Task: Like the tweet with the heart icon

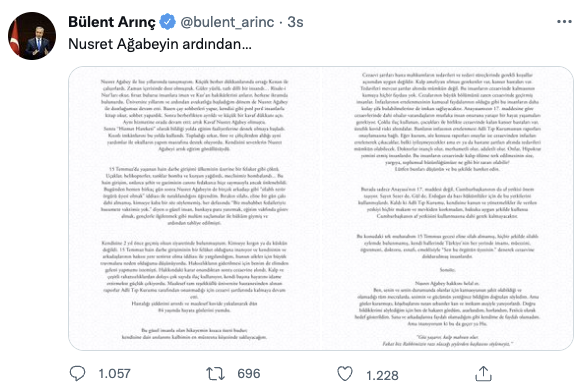Action: pos(345,374)
